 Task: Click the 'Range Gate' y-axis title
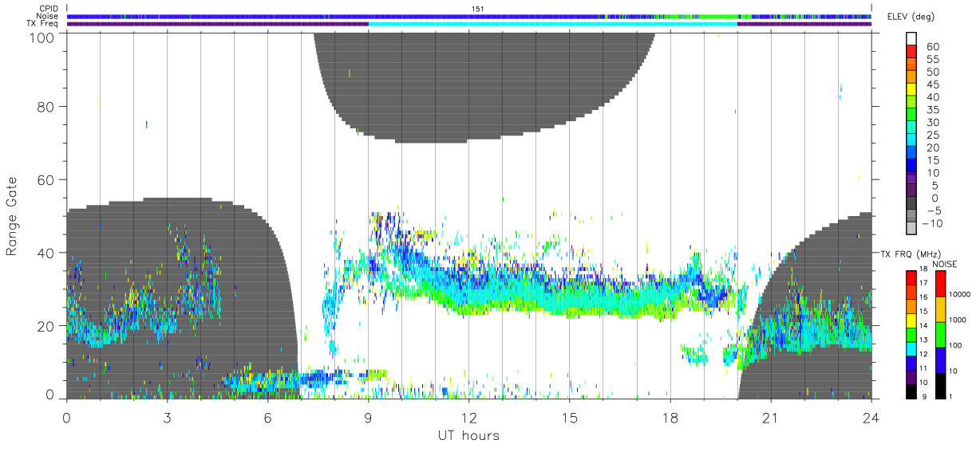click(12, 217)
